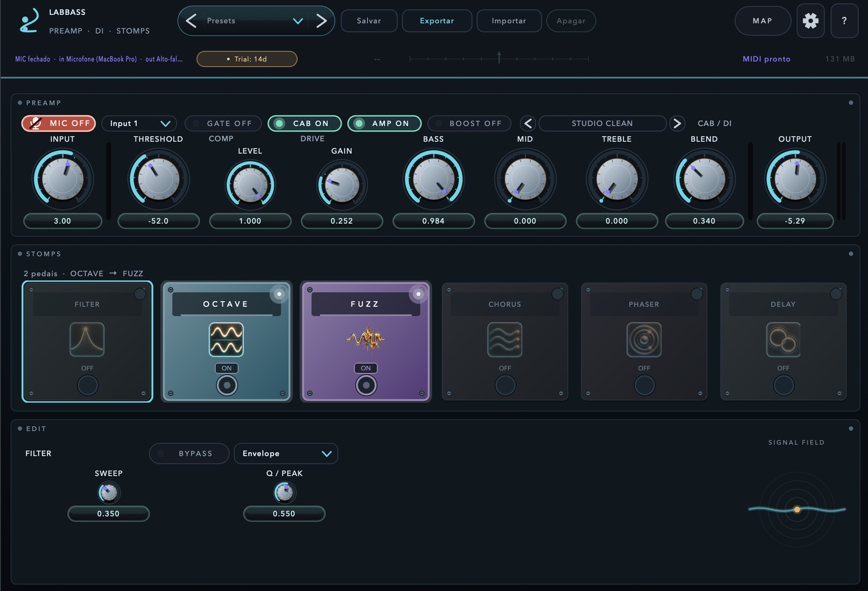Select the STOMPS header tab
This screenshot has width=868, height=591.
click(133, 31)
